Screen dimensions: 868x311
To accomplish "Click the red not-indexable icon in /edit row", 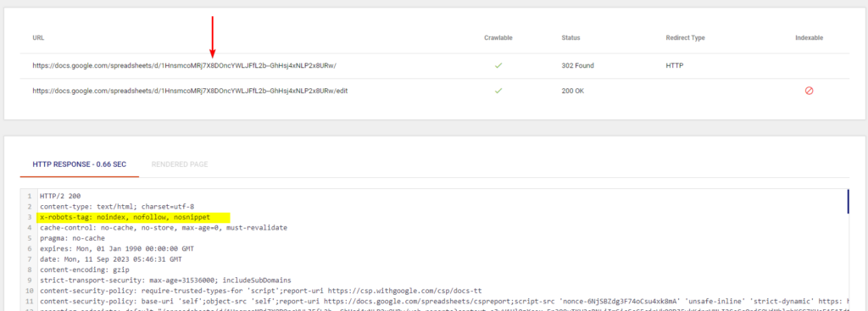I will [809, 91].
